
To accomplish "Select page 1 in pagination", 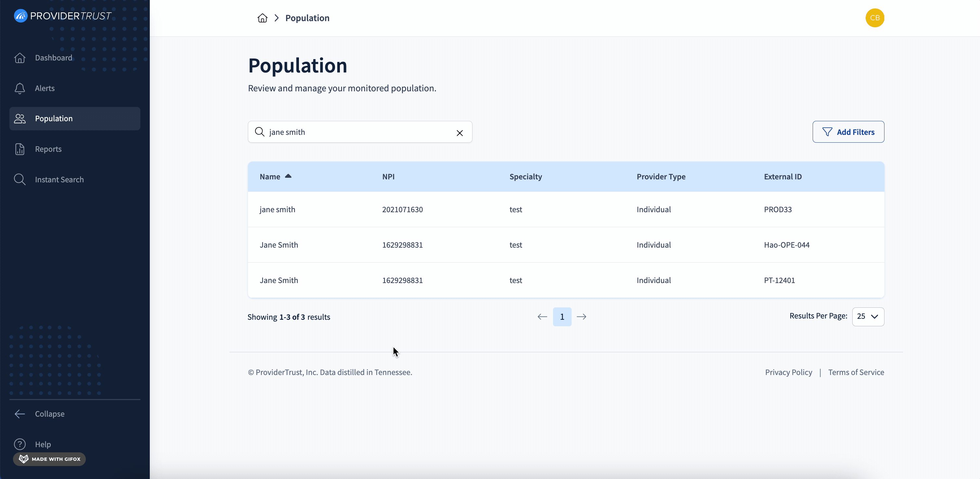I will 562,317.
